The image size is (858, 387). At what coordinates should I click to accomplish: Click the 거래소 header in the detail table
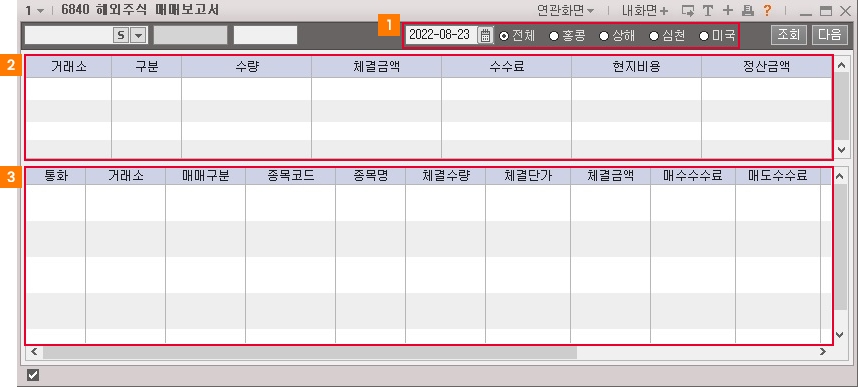pyautogui.click(x=125, y=176)
